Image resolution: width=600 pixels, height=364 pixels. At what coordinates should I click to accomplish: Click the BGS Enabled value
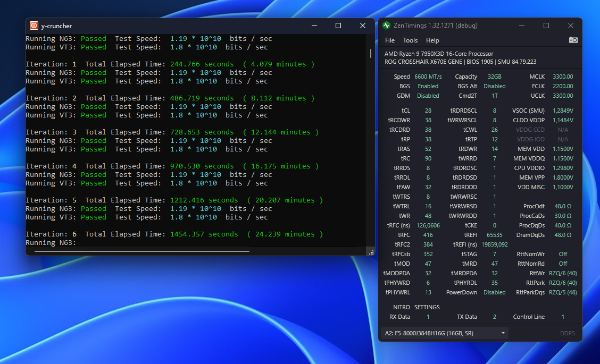428,86
